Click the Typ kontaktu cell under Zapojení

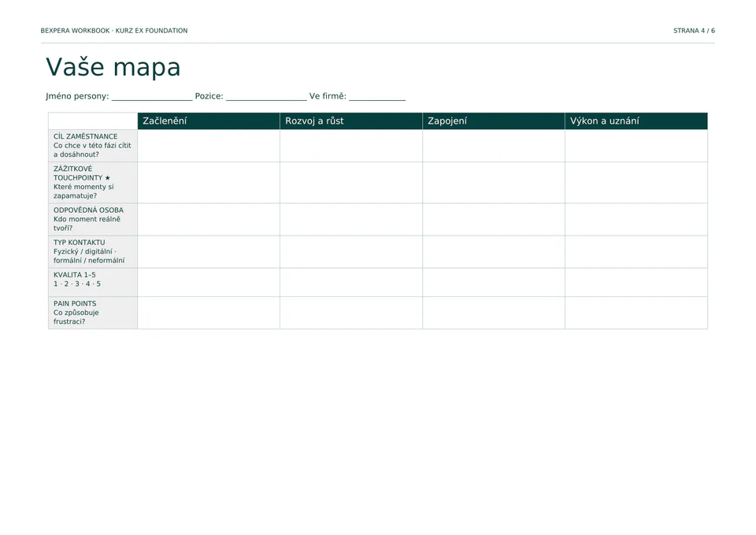494,252
